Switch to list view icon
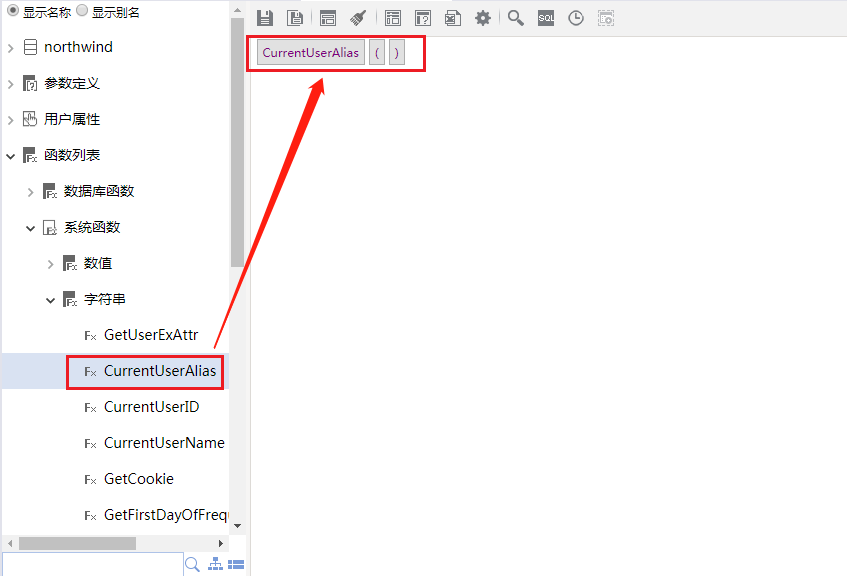The width and height of the screenshot is (847, 576). pos(236,565)
